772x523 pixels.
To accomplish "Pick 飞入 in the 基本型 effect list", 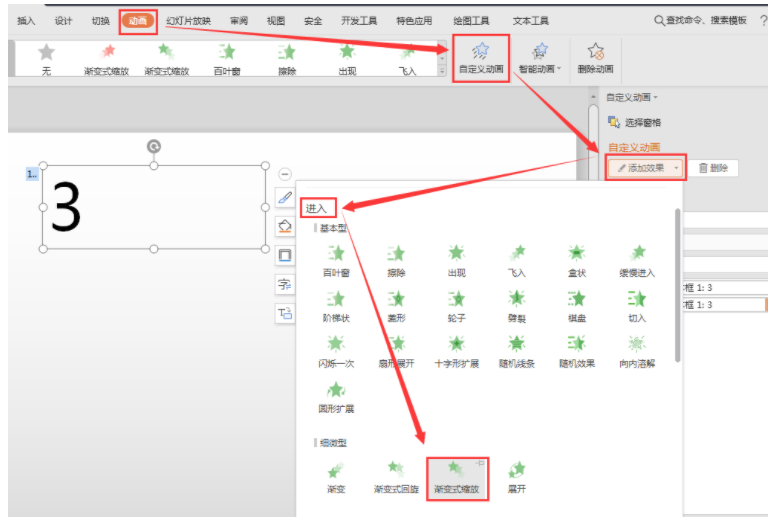I will [516, 261].
